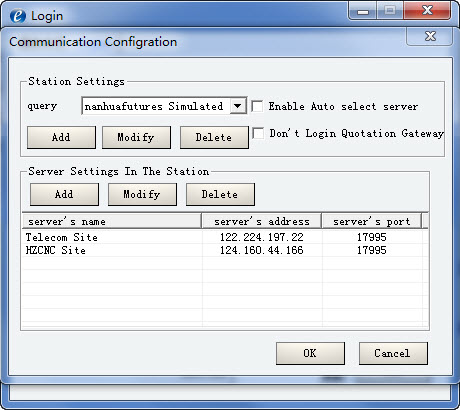Close the Communication Configuration dialog
This screenshot has width=460, height=410.
[430, 36]
